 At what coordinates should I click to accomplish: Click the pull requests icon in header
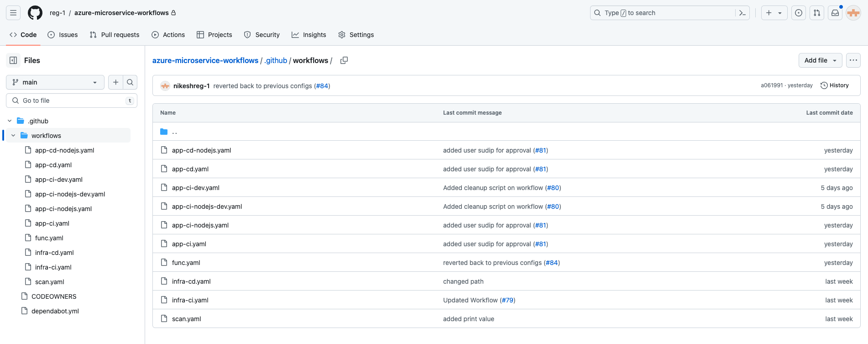817,13
